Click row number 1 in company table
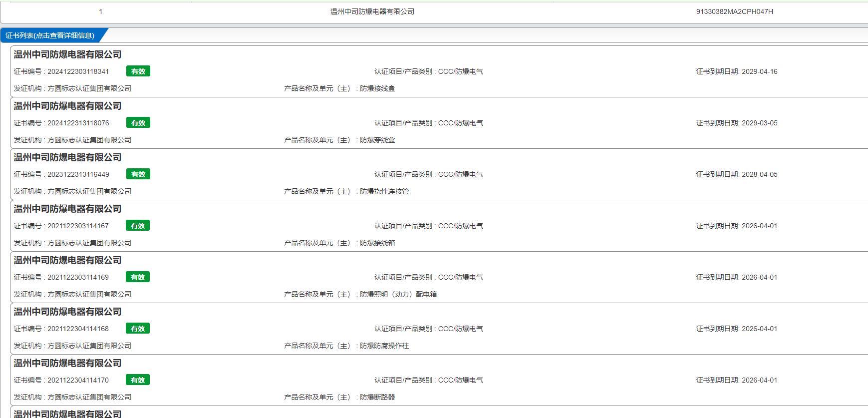868x418 pixels. (x=100, y=11)
